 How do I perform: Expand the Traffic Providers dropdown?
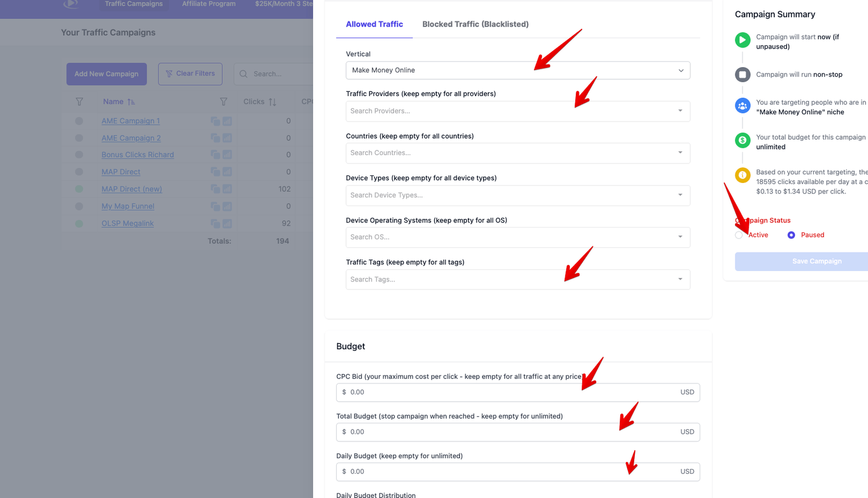click(517, 111)
